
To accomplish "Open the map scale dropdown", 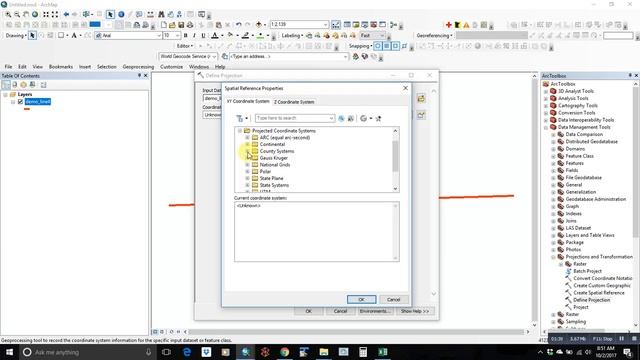I will 325,25.
